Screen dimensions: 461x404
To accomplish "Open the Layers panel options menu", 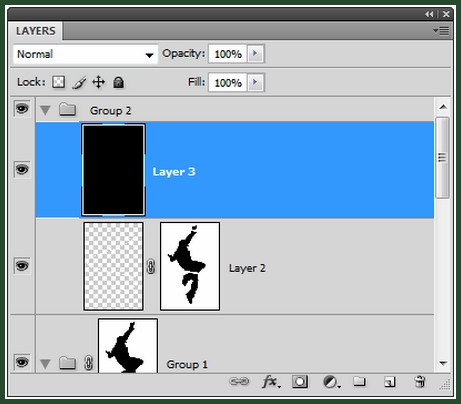I will point(441,31).
